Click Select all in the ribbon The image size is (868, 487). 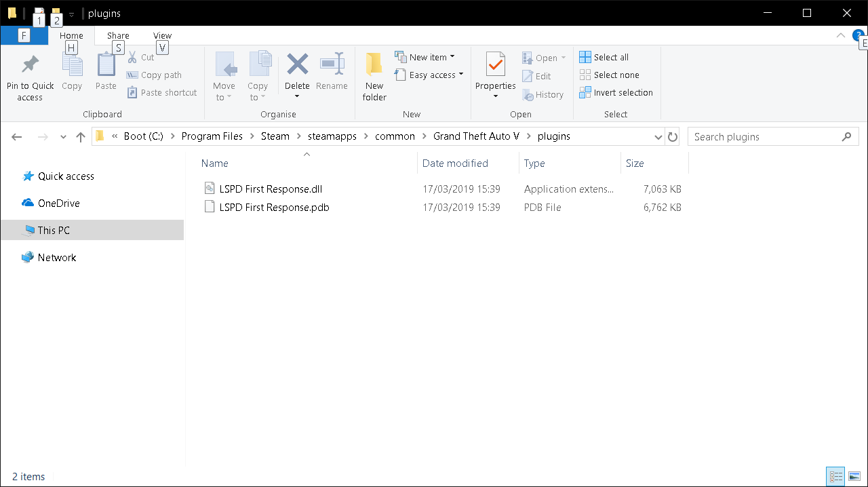pos(604,57)
